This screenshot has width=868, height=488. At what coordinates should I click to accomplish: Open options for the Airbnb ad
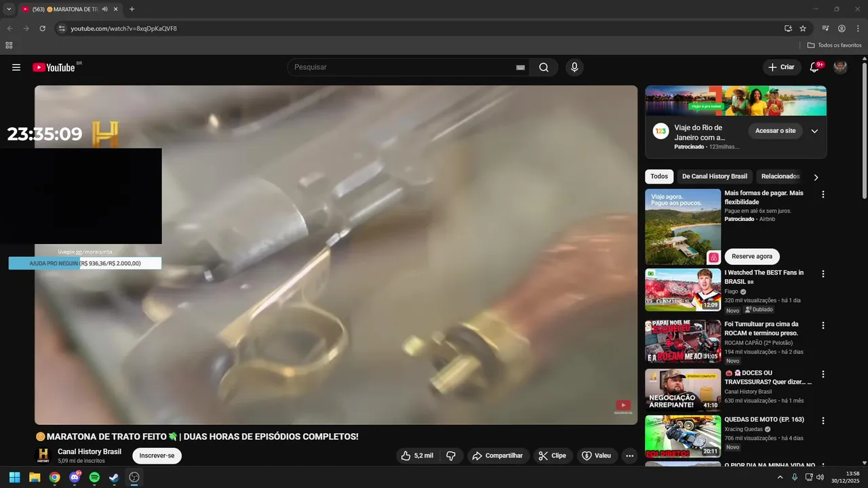tap(823, 195)
